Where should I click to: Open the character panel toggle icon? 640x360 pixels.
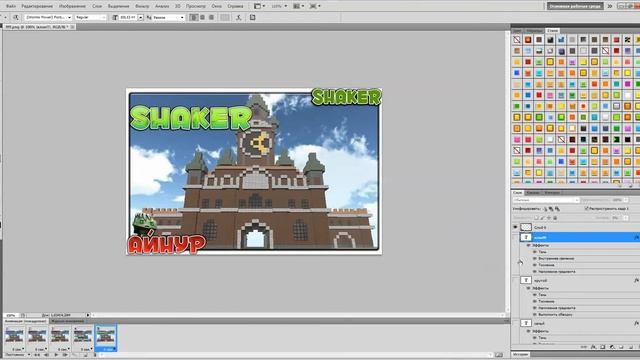click(x=253, y=17)
